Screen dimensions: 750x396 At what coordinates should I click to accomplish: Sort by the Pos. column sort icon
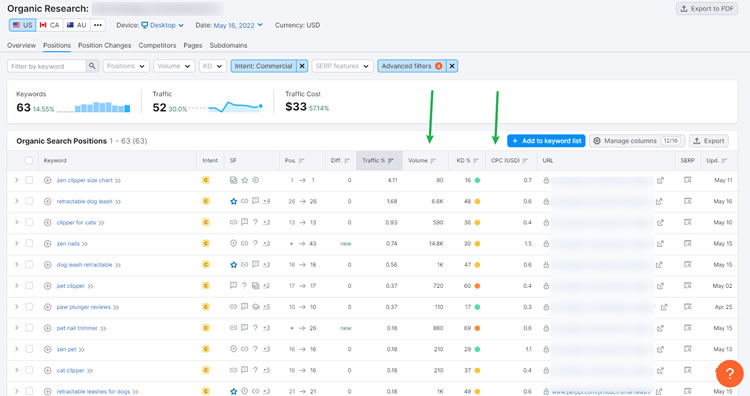coord(301,161)
